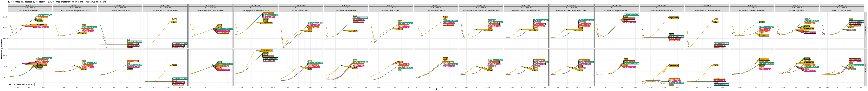Click the "P.value: 5.29e-01" strip label
Screen dimensions: 868x91
tap(526, 8)
